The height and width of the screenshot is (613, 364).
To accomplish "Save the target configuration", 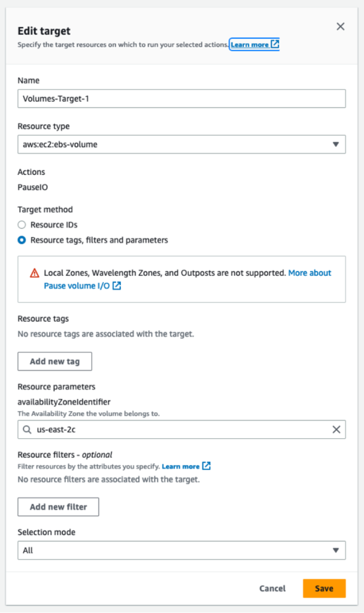I will tap(324, 588).
